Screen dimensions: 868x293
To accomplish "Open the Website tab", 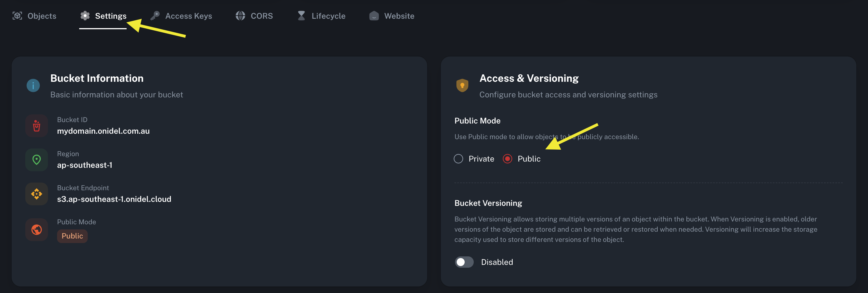I will pos(391,16).
